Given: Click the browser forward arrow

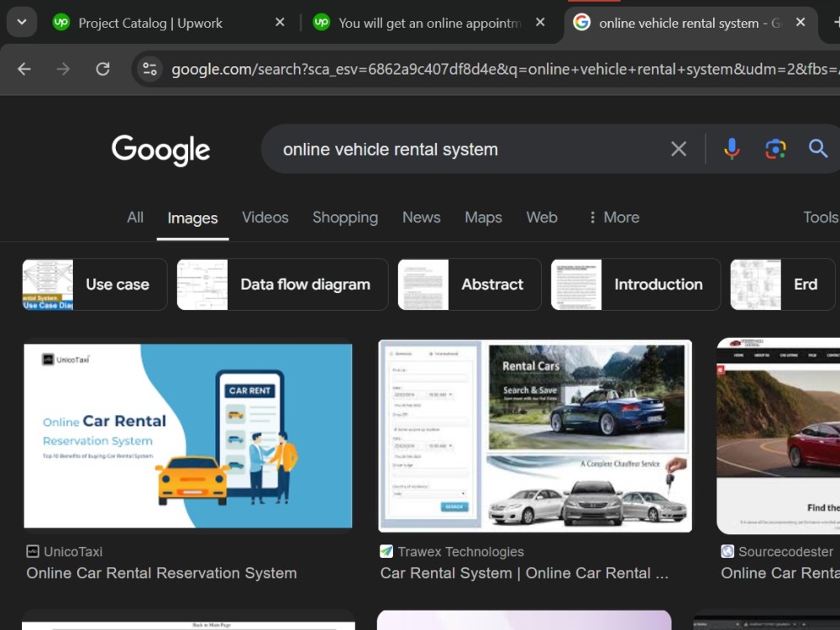Looking at the screenshot, I should coord(63,69).
